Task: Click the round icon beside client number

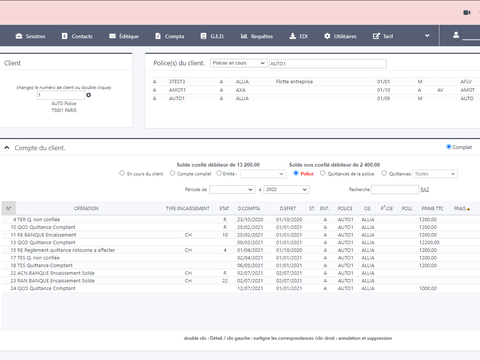Action: 89,95
